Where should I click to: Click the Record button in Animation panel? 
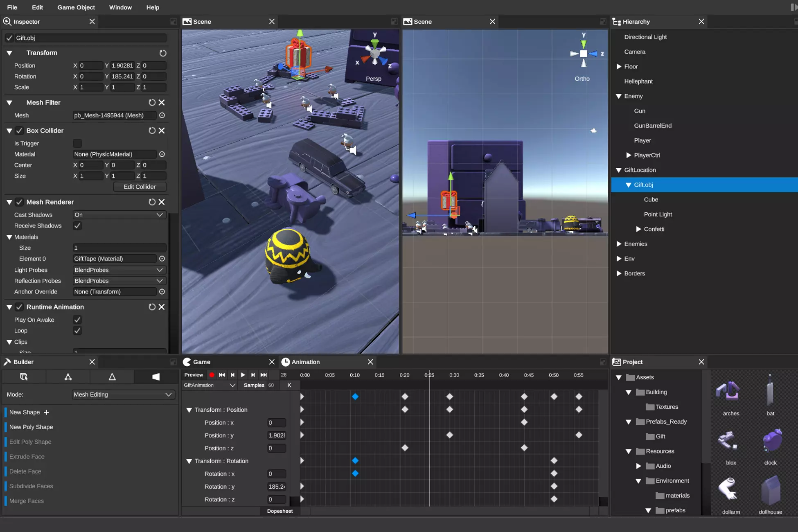click(212, 375)
